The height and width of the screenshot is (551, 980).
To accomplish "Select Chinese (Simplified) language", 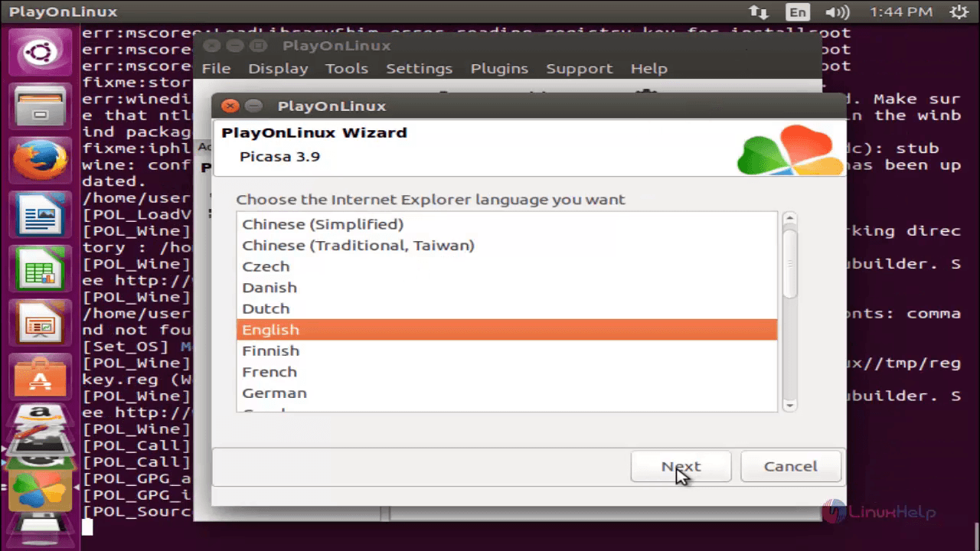I will (x=507, y=224).
